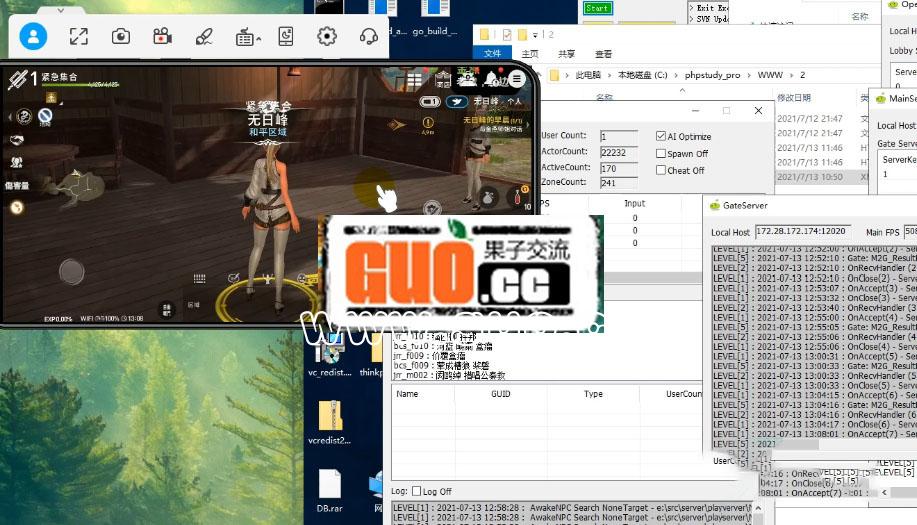
Task: Click the ActorCount field showing 22232
Action: [619, 152]
